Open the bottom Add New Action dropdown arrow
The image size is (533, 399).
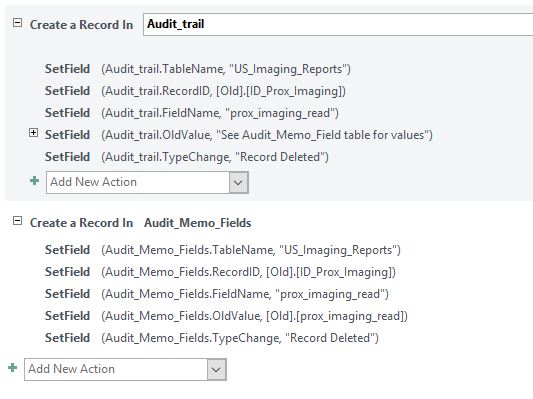[217, 369]
